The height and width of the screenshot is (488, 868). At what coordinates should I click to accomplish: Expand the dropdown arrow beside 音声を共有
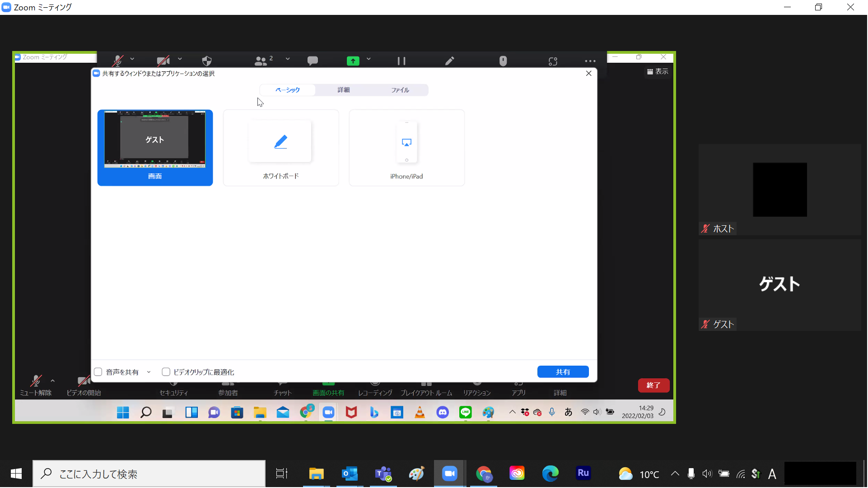(149, 372)
